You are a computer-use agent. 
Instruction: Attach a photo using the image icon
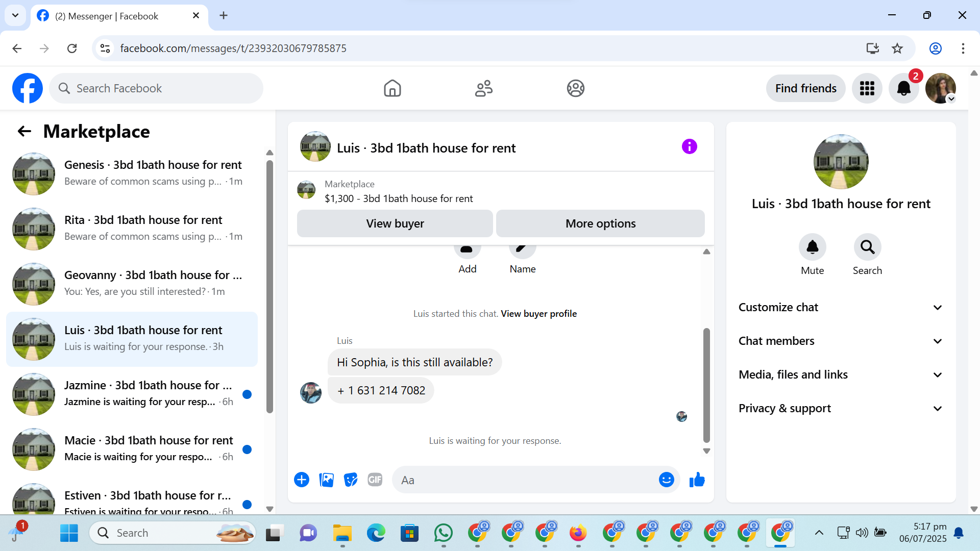pos(326,480)
